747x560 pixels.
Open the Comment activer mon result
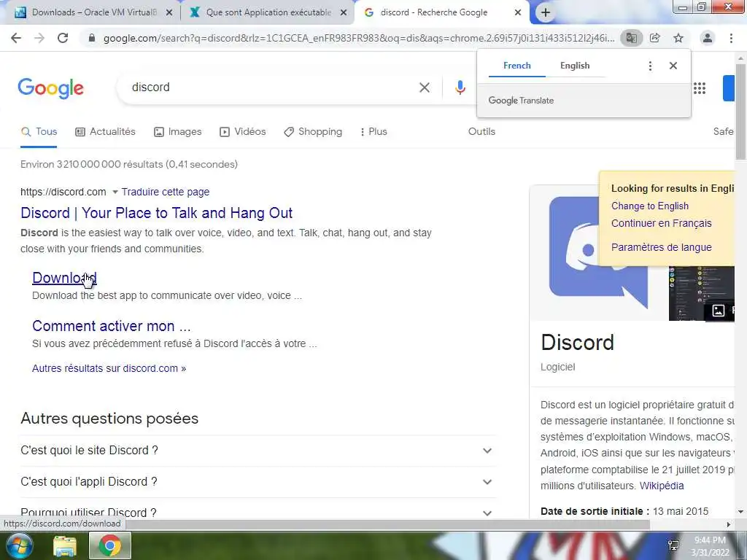112,326
